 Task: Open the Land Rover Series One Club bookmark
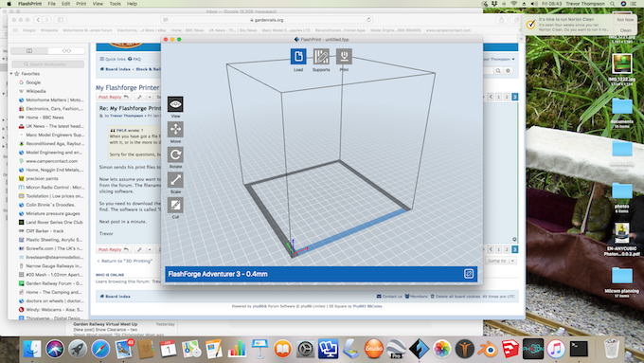[x=54, y=222]
